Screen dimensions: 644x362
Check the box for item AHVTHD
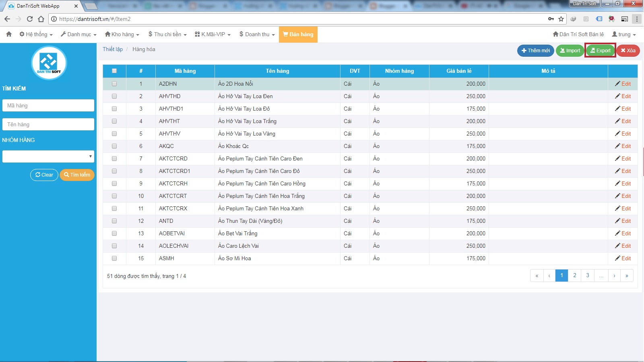(114, 96)
